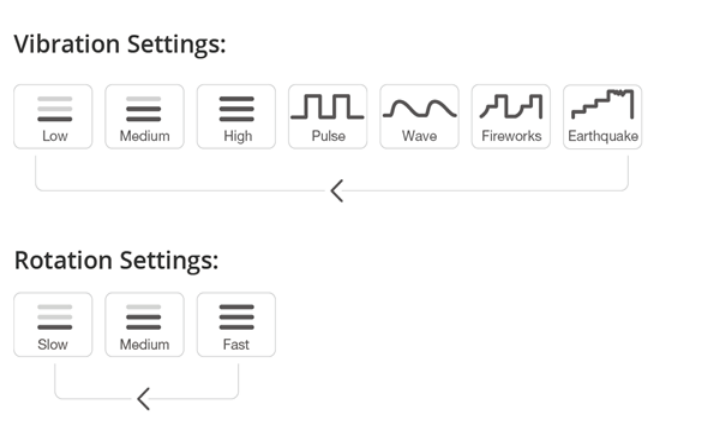This screenshot has width=720, height=425.
Task: Click the 'Rotation Settings:' heading
Action: [x=116, y=261]
